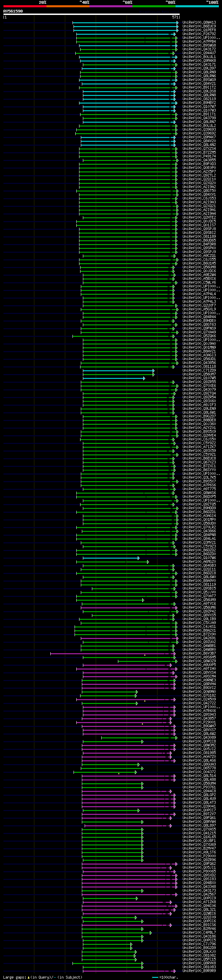The height and width of the screenshot is (980, 222).
Task: Click the purple ~60% identity legend segment
Action: pyautogui.click(x=111, y=6)
